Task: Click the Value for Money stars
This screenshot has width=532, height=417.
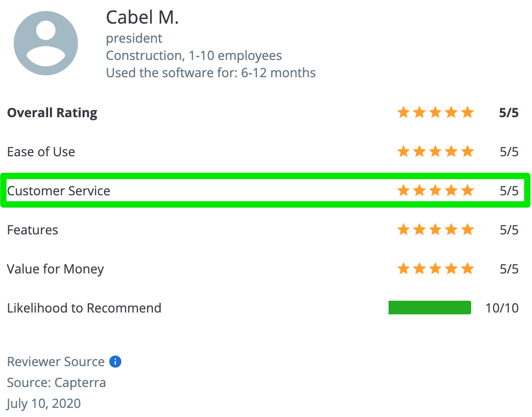Action: click(x=435, y=269)
